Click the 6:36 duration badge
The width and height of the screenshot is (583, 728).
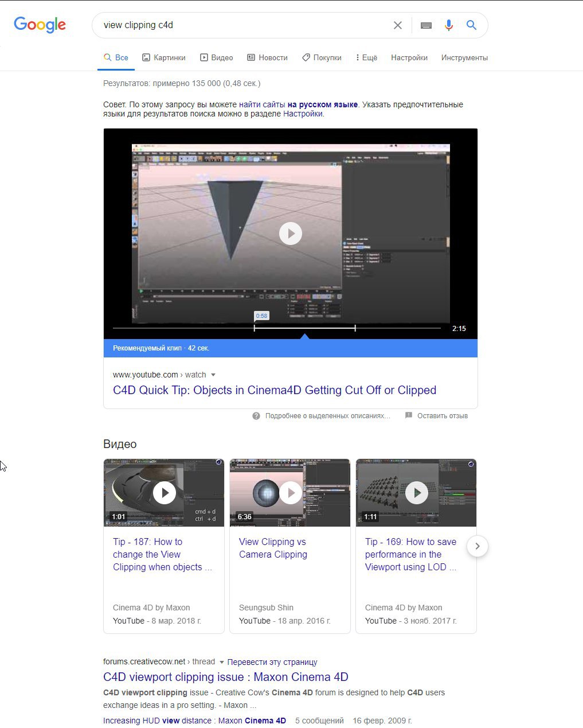click(245, 517)
